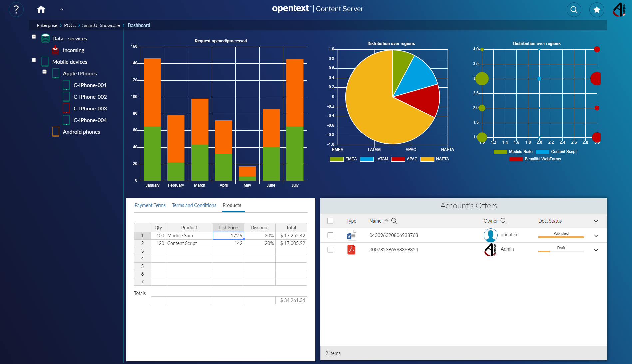This screenshot has width=632, height=364.
Task: Toggle the EMEA legend swatch
Action: pyautogui.click(x=336, y=159)
